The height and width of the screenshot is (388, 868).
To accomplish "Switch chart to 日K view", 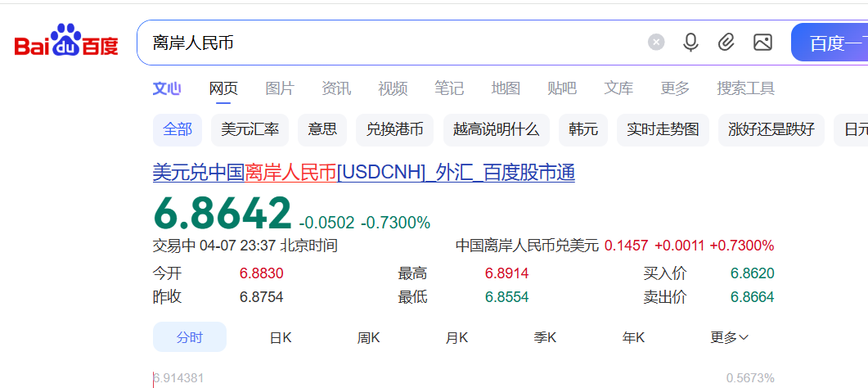I will (x=281, y=337).
